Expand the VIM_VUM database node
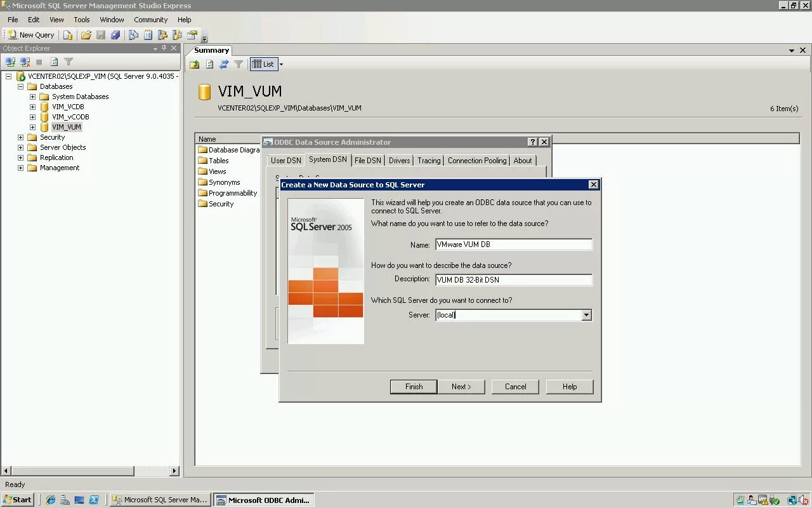The height and width of the screenshot is (508, 812). coord(32,127)
